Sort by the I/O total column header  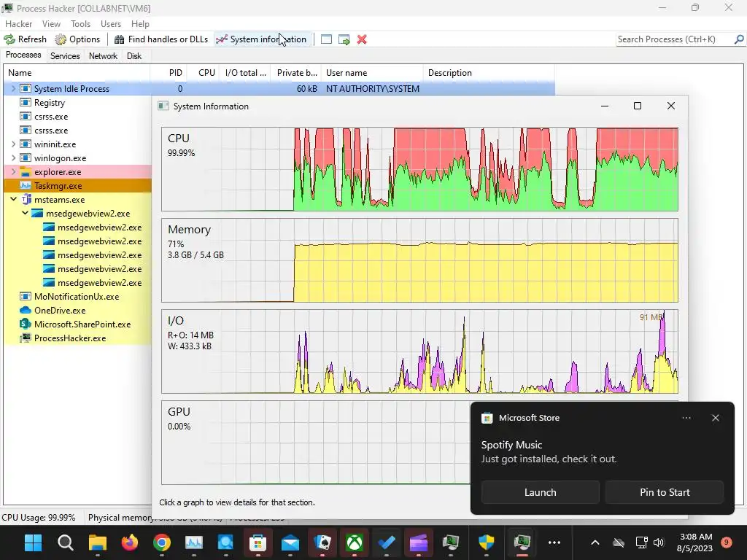246,73
